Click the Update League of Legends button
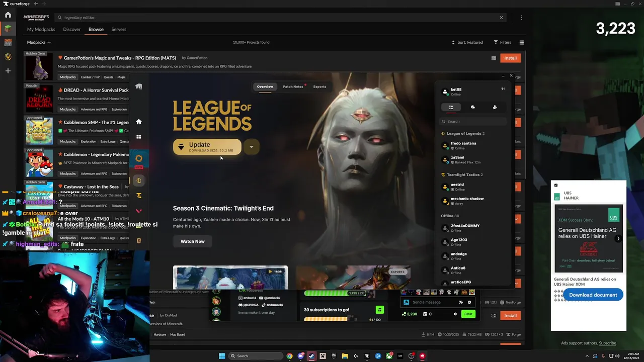The image size is (644, 362). click(207, 147)
